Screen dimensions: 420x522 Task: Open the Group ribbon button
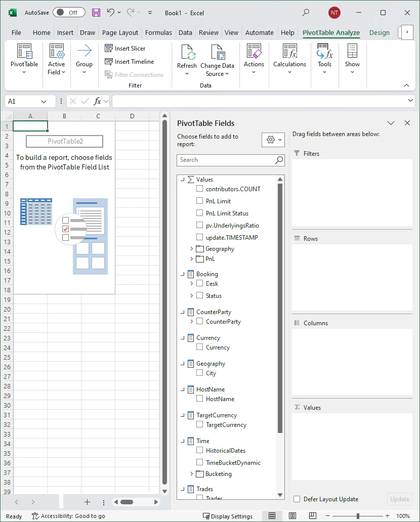85,59
